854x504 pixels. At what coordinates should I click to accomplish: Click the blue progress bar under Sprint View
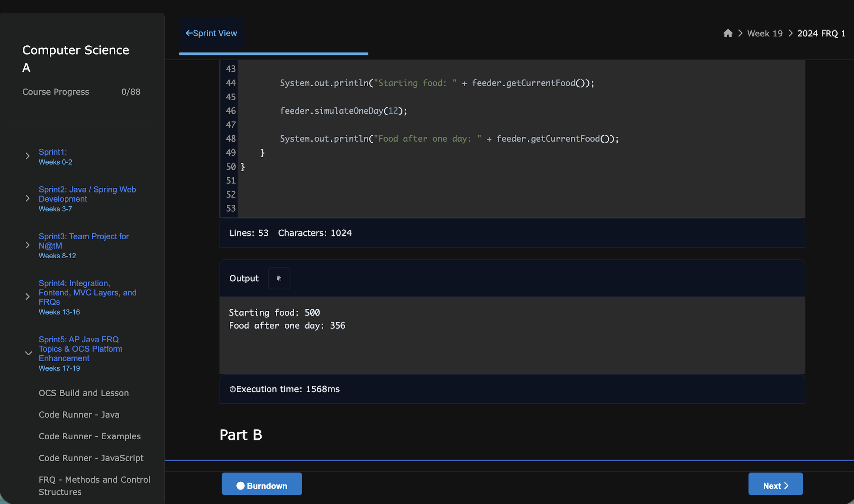pos(273,54)
